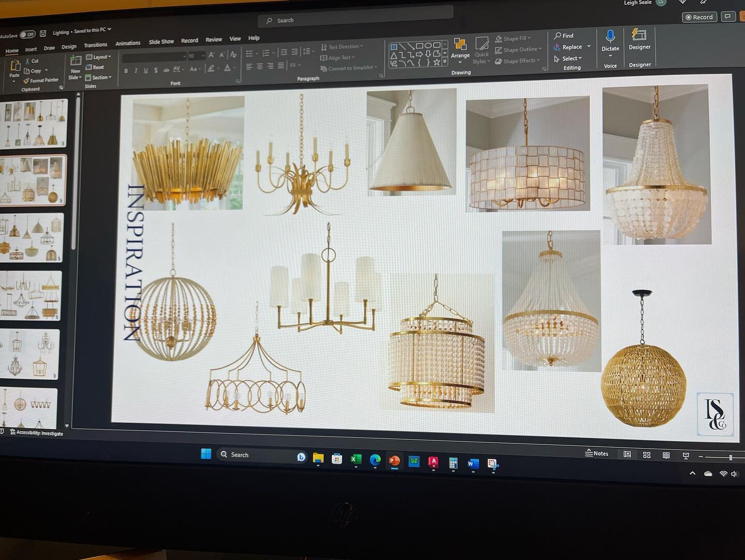Go to the Animations tab

pos(128,43)
